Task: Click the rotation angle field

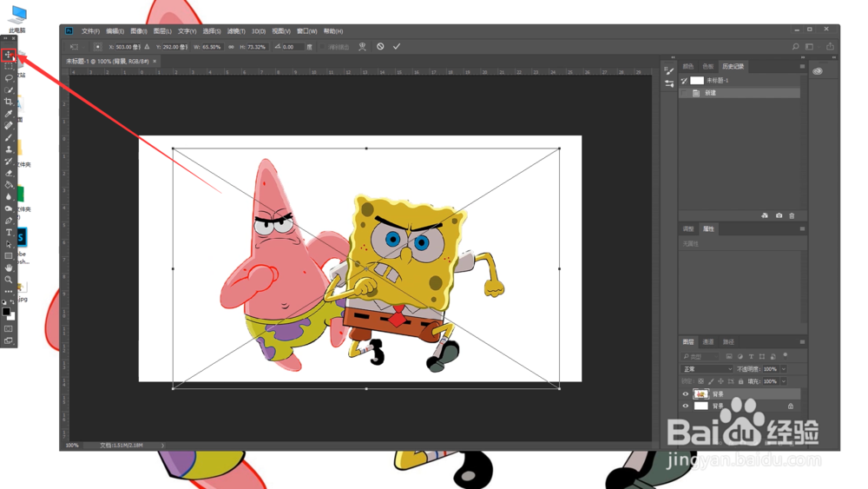Action: (x=293, y=47)
